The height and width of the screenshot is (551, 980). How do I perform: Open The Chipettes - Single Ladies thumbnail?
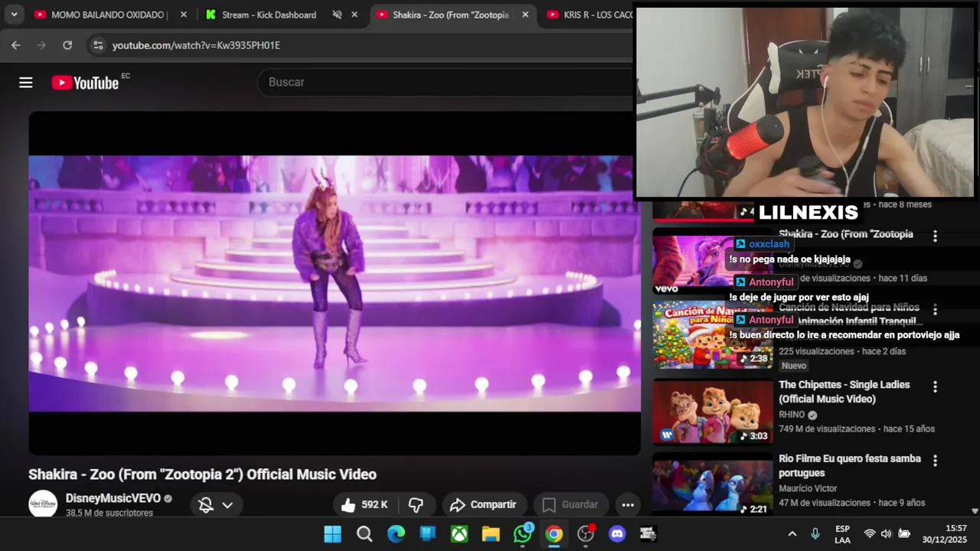point(713,411)
